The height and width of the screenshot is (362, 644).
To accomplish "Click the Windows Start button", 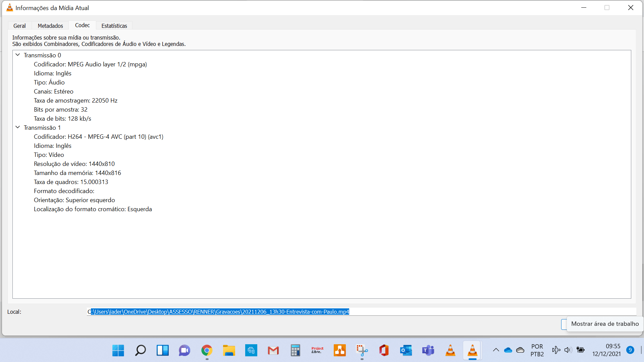I will click(x=118, y=351).
